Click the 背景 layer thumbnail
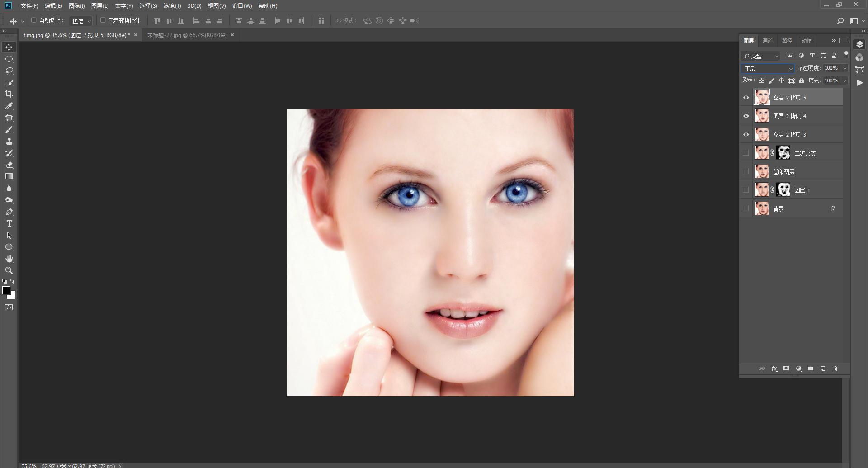868x468 pixels. pyautogui.click(x=762, y=208)
